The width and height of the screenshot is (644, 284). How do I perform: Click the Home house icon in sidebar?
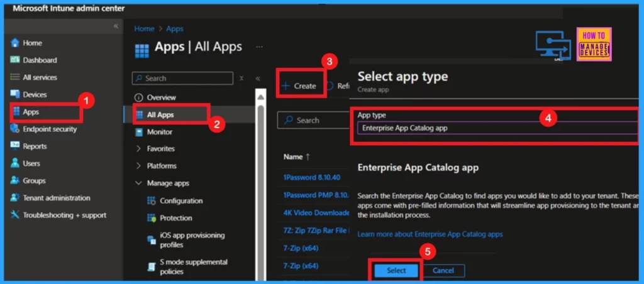click(15, 43)
